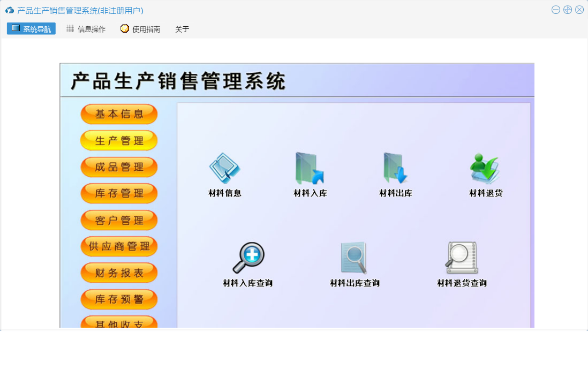588x385 pixels.
Task: Open the 信息操作 menu
Action: (x=86, y=29)
